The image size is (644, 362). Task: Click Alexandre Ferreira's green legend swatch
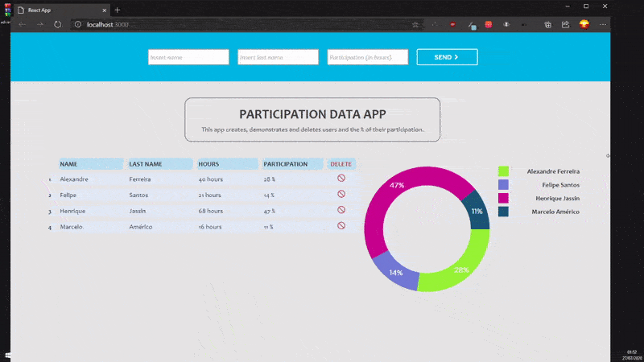click(503, 171)
